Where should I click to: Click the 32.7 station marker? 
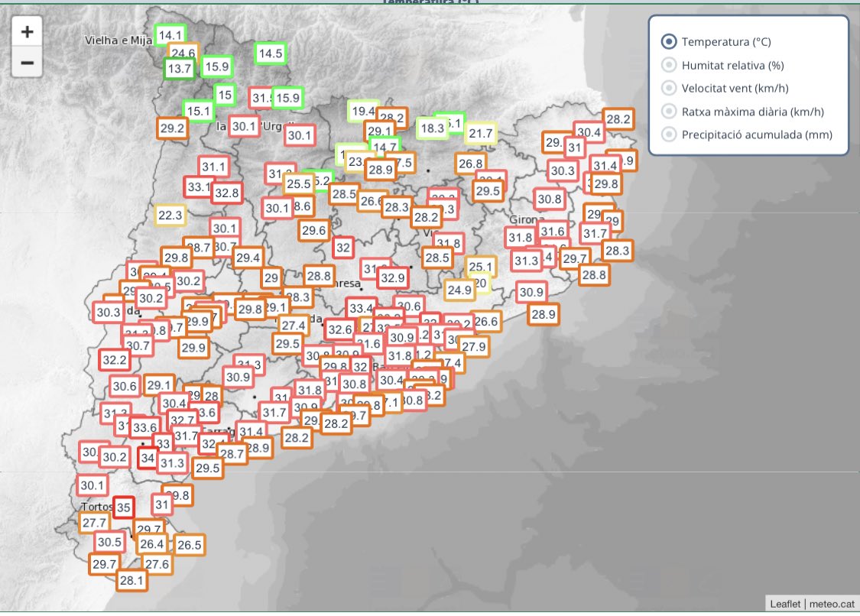[x=183, y=419]
